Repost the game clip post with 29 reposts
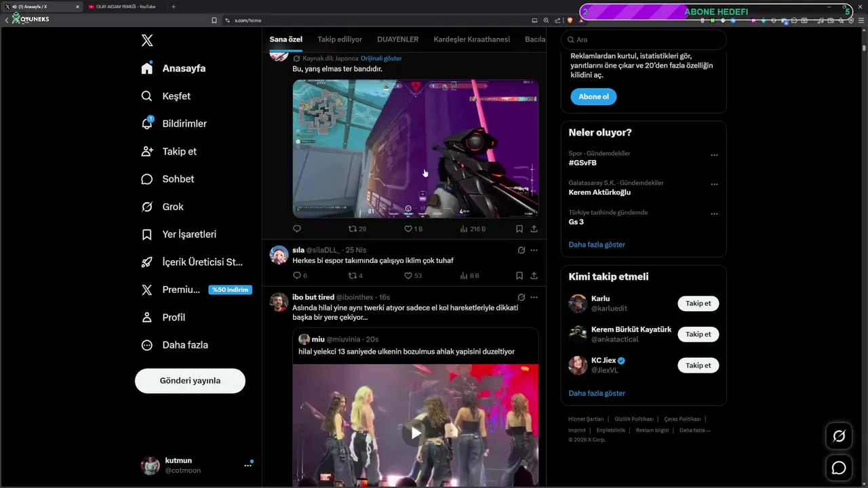 [357, 229]
